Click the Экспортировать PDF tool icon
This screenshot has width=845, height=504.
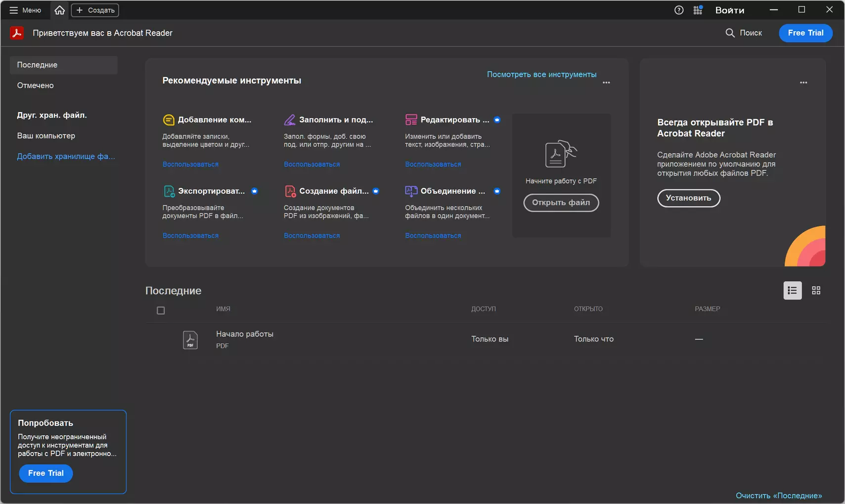(169, 191)
